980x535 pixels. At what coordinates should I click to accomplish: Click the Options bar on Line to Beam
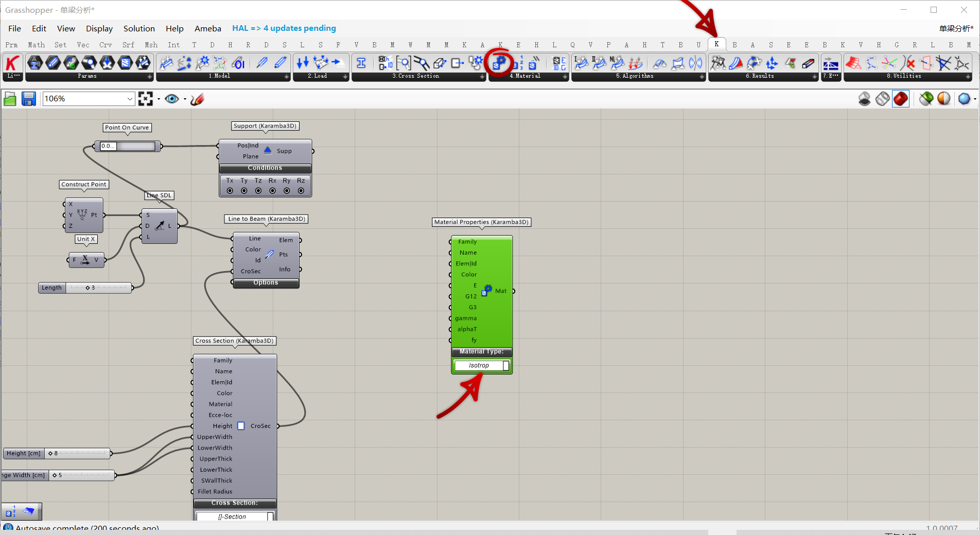(266, 283)
